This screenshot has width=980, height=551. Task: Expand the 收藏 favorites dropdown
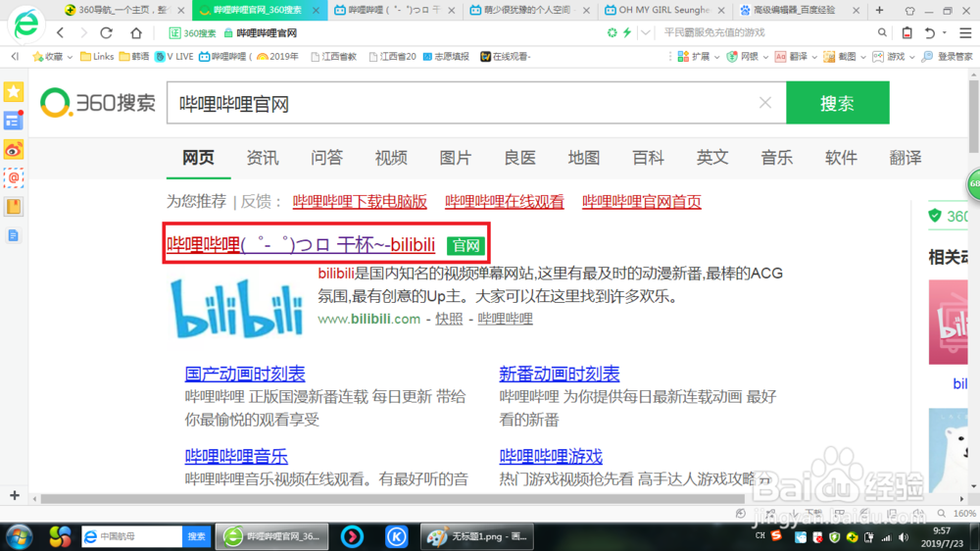point(70,57)
